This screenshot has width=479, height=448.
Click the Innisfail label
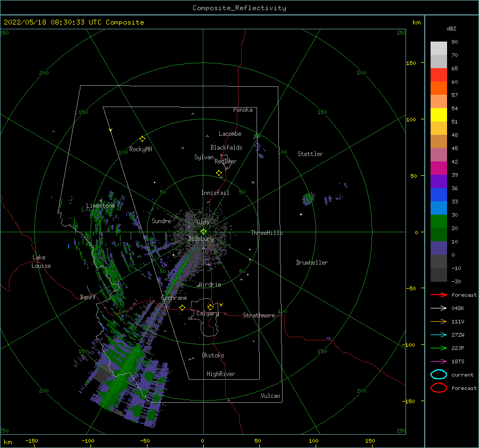tap(215, 193)
